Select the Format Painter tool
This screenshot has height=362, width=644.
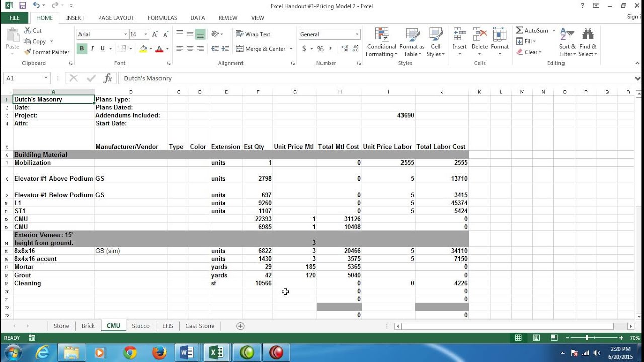coord(47,52)
